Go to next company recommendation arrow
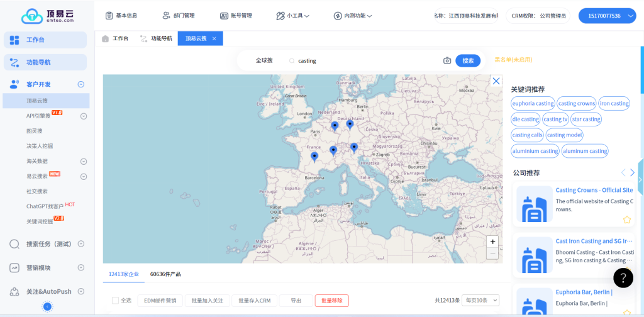The height and width of the screenshot is (317, 644). point(633,173)
